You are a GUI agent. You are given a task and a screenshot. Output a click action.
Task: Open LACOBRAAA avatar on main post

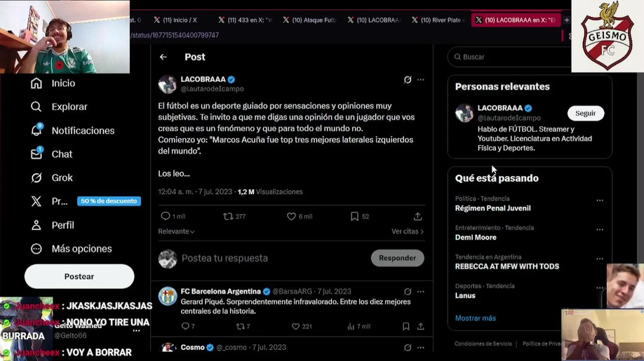pos(168,84)
